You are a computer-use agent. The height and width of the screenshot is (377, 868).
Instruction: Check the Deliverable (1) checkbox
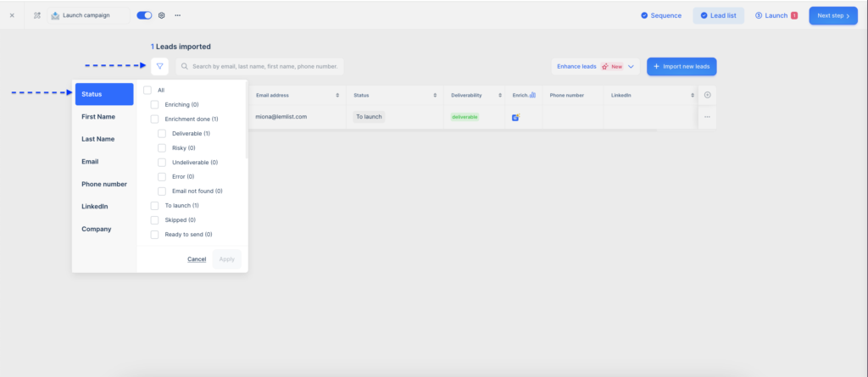[x=163, y=133]
